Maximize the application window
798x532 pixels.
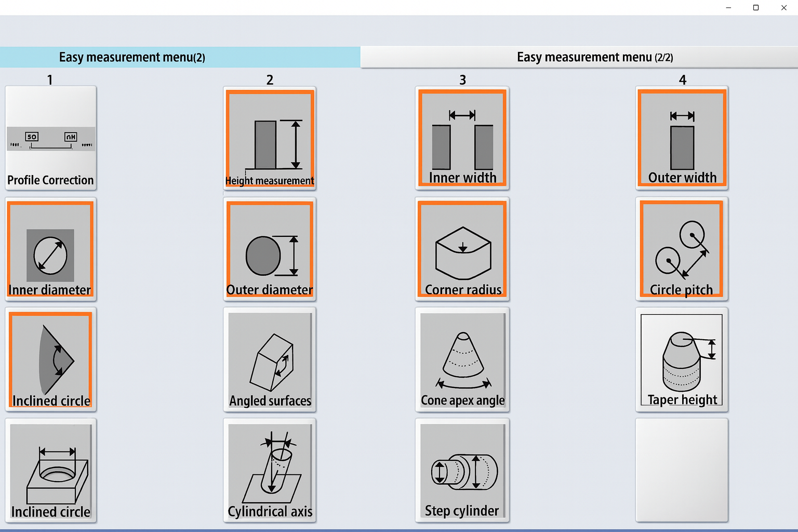point(756,8)
